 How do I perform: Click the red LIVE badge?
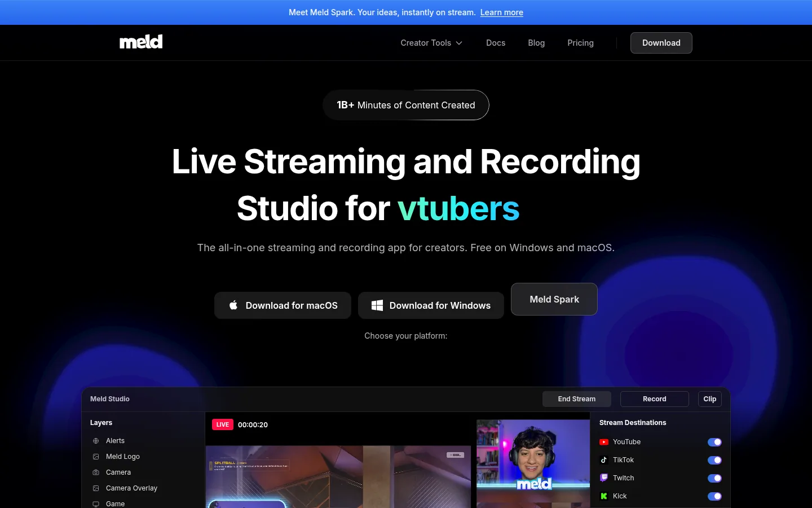click(x=223, y=424)
